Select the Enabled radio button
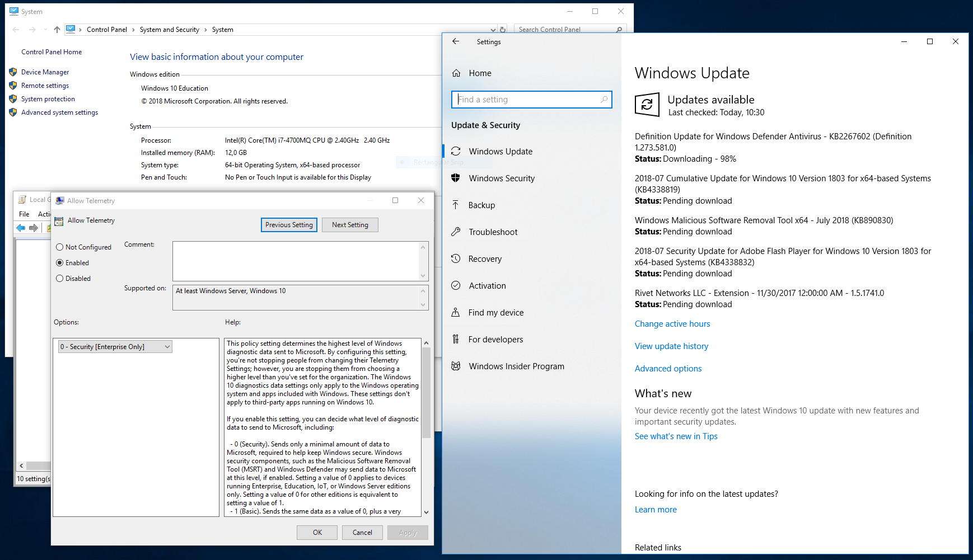 pyautogui.click(x=59, y=263)
